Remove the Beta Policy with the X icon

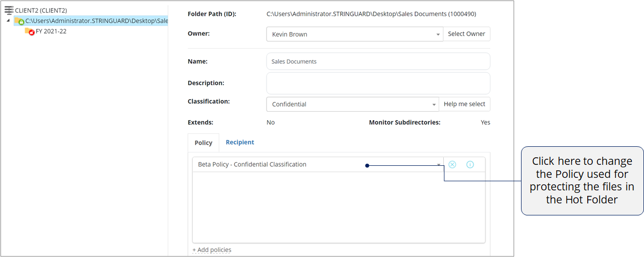point(452,164)
